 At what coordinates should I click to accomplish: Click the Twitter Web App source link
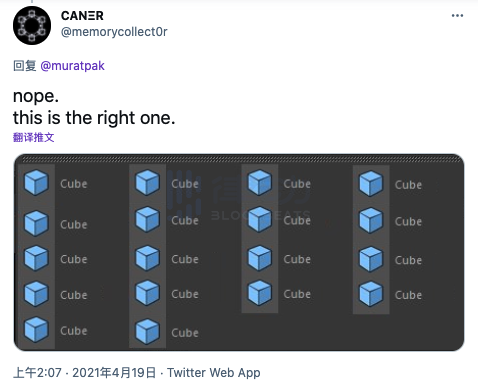tap(214, 373)
